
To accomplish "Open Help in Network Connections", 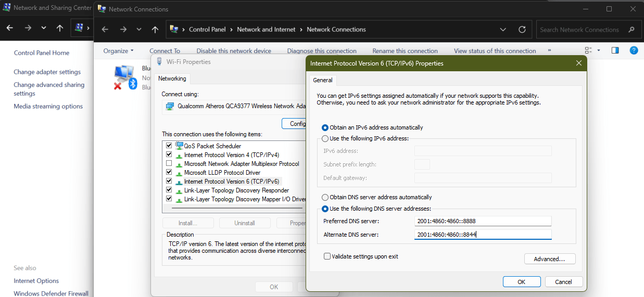I will [634, 50].
